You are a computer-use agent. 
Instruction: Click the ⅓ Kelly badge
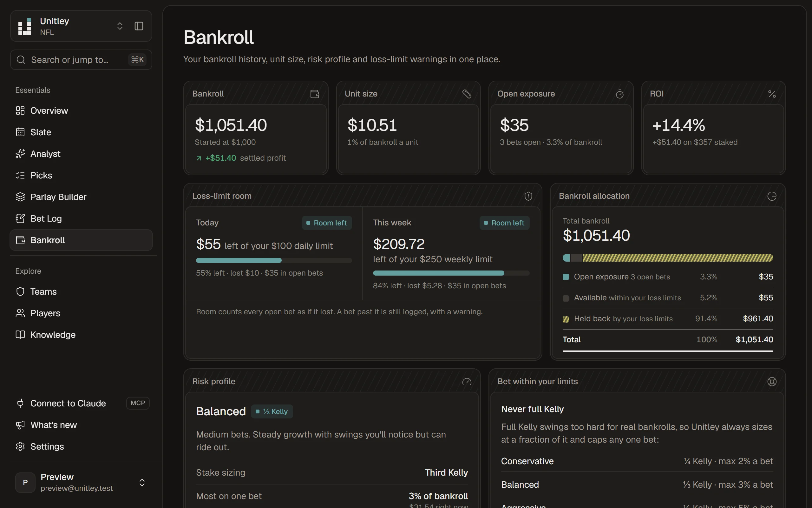(x=272, y=411)
